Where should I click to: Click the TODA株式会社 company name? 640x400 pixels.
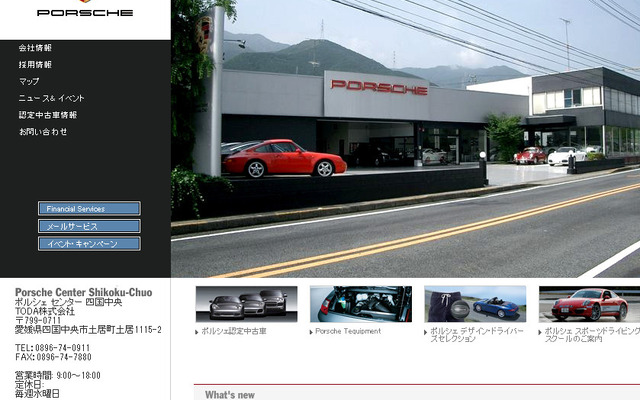[x=45, y=311]
